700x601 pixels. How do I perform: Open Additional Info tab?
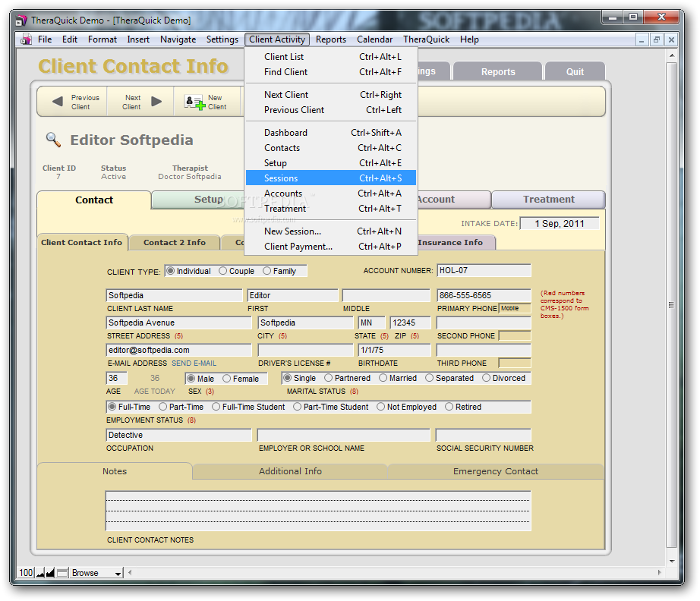(290, 471)
